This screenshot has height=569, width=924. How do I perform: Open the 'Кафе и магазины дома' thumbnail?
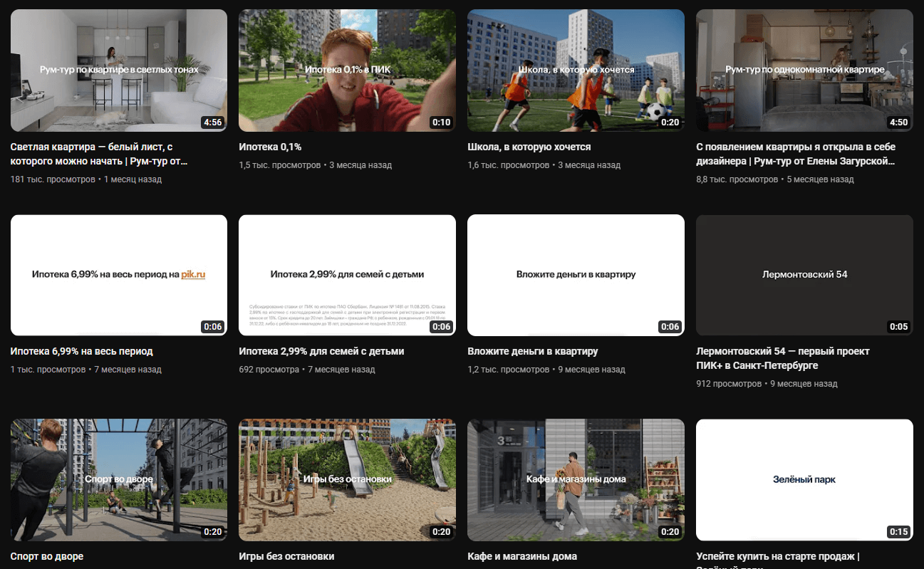(576, 479)
